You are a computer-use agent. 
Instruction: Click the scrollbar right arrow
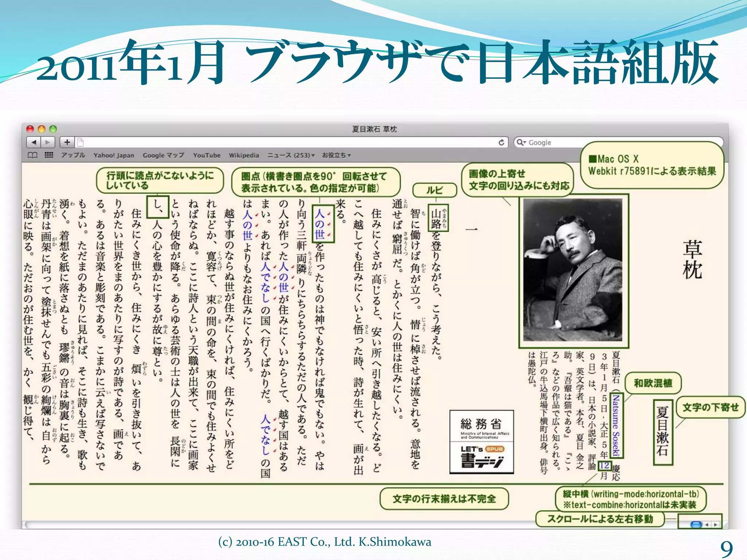(x=716, y=525)
